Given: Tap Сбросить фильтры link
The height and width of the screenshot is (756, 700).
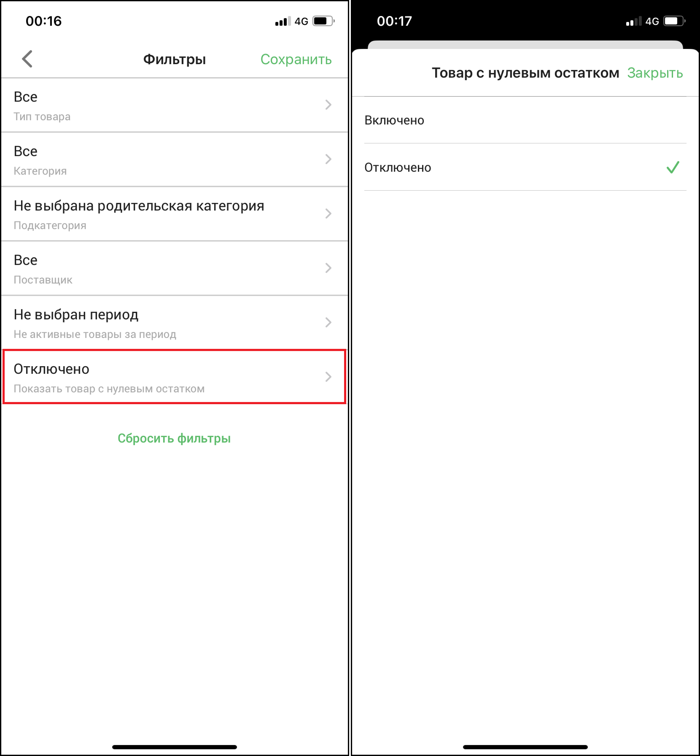Looking at the screenshot, I should click(174, 438).
